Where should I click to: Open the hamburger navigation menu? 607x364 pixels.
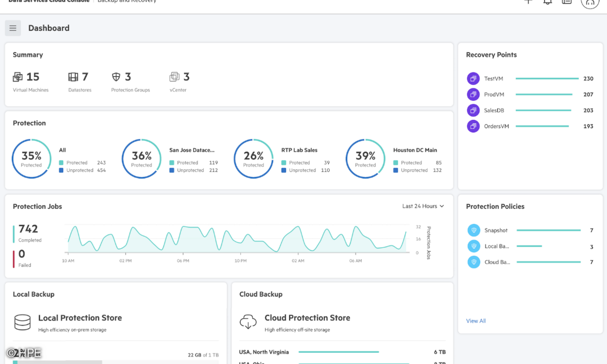click(x=13, y=28)
